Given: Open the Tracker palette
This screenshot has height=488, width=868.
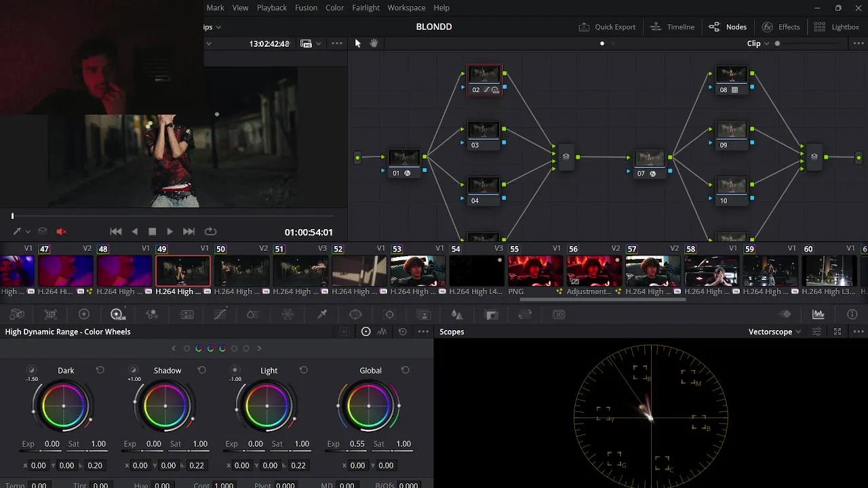Looking at the screenshot, I should click(389, 314).
